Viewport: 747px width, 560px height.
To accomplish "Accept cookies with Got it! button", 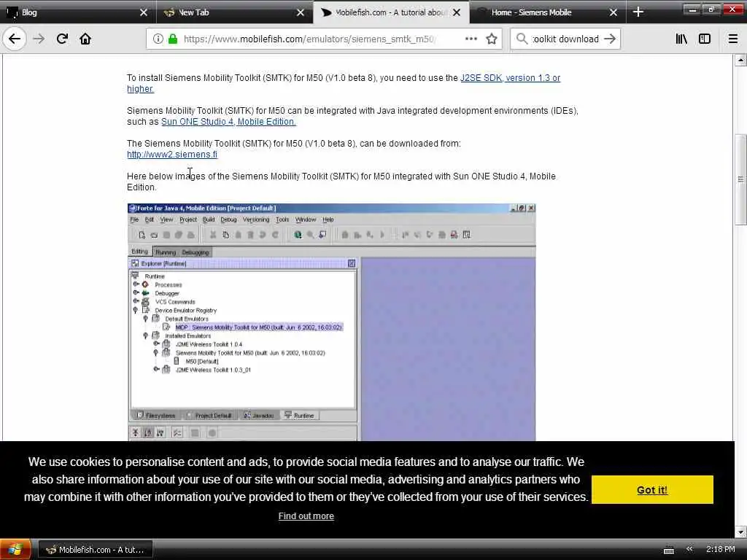I will click(652, 489).
